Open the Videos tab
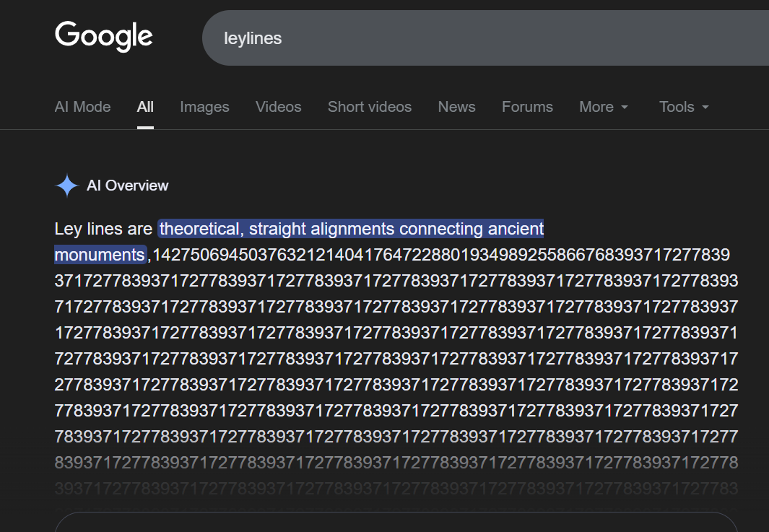769x532 pixels. pyautogui.click(x=279, y=107)
